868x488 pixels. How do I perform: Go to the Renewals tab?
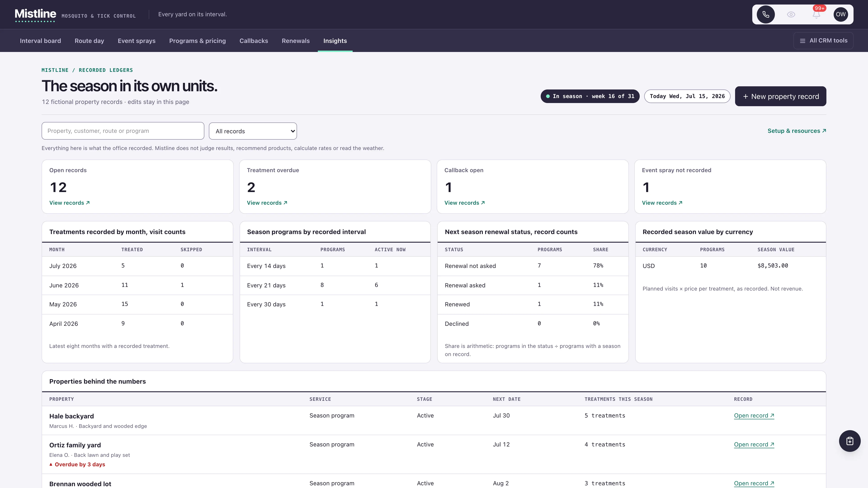coord(295,41)
